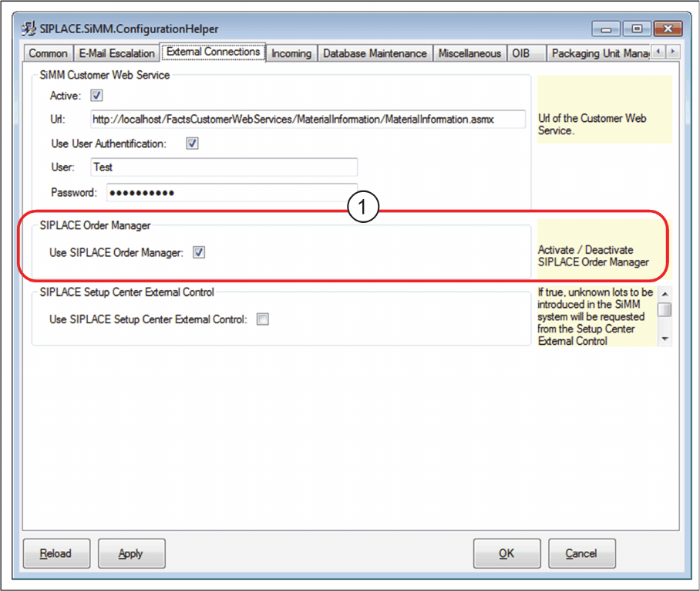Open the Incoming tab
The width and height of the screenshot is (700, 591).
click(291, 53)
